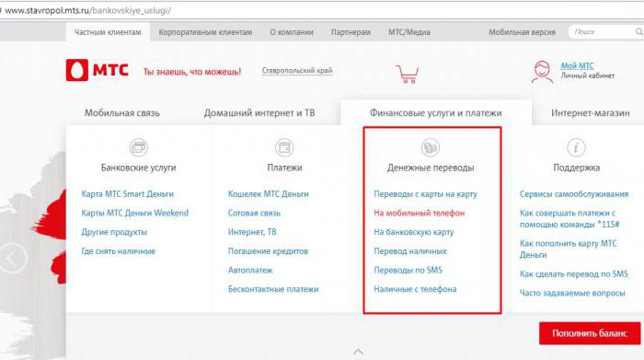Open Другие продукты link
This screenshot has height=360, width=644.
pyautogui.click(x=114, y=232)
